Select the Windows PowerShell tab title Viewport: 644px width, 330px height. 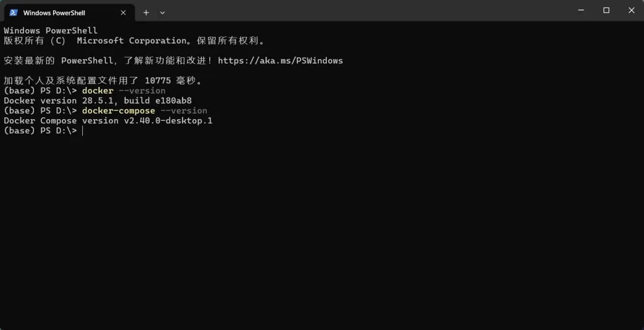click(x=54, y=13)
